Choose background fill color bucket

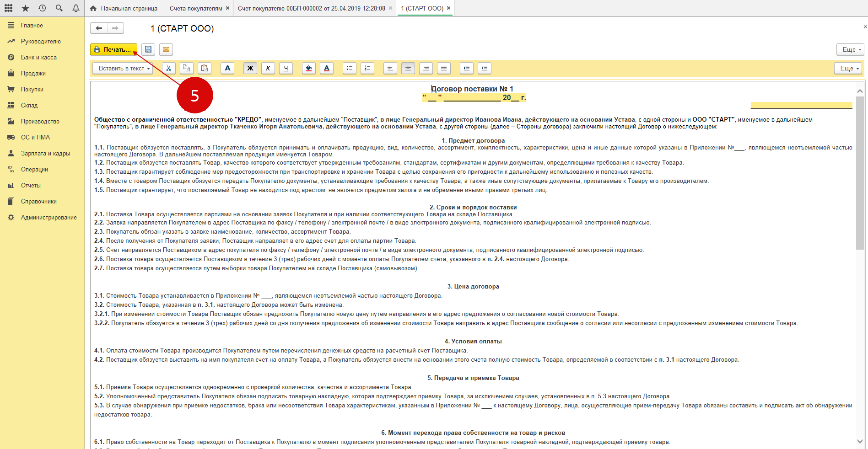pos(309,68)
